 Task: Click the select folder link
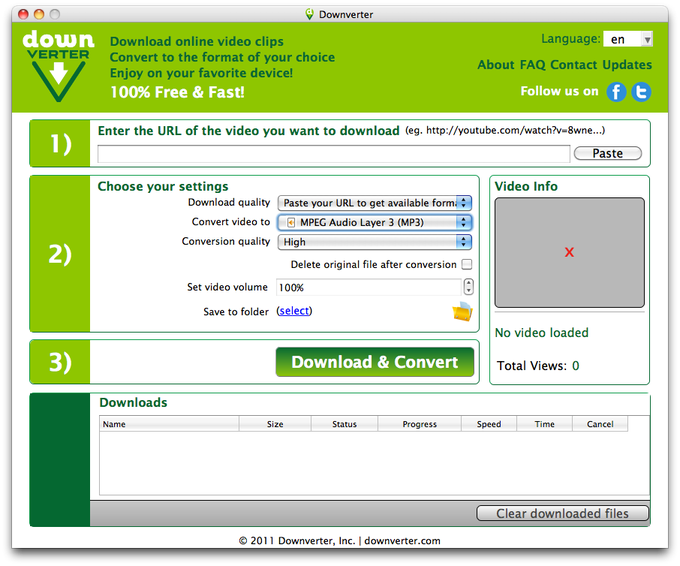294,311
